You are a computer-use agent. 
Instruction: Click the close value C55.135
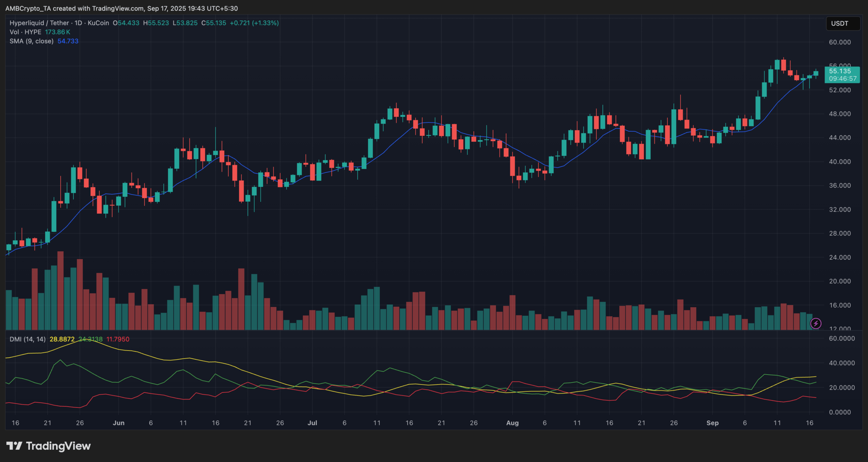pos(214,23)
